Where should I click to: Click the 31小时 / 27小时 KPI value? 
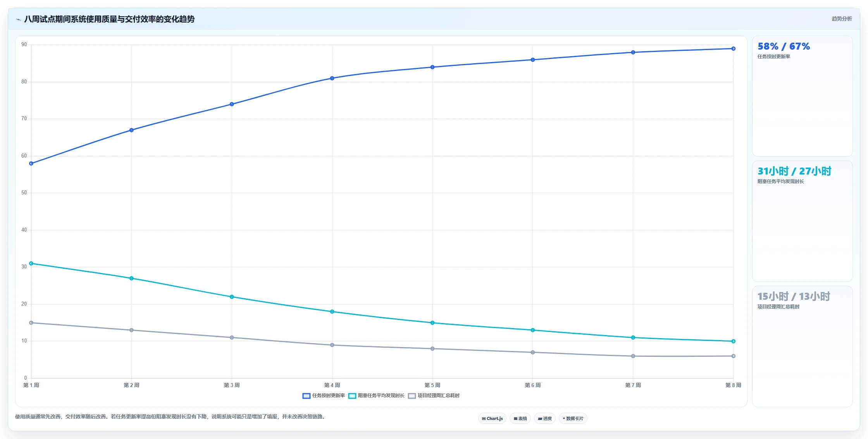[794, 171]
